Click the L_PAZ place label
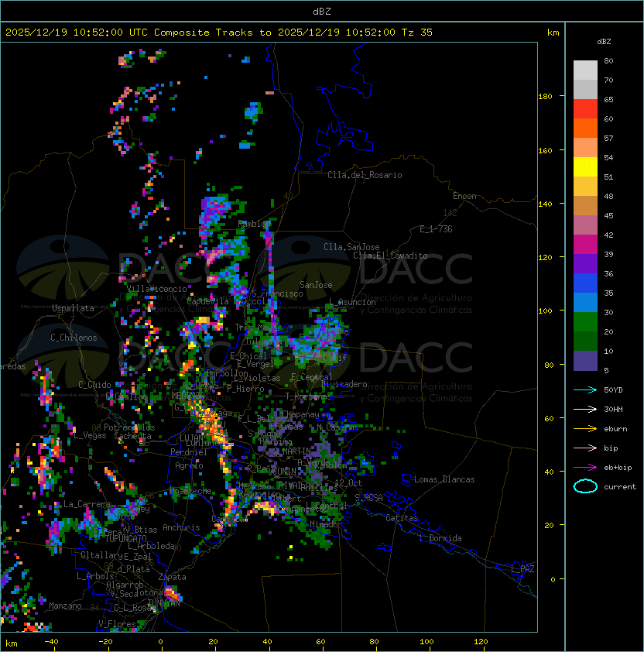644x652 pixels. point(522,569)
